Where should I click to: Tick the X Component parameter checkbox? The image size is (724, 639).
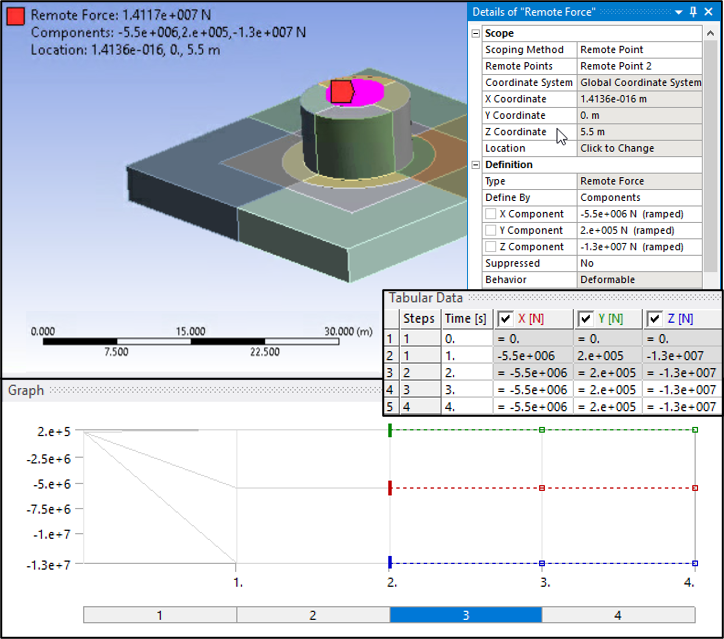coord(490,214)
